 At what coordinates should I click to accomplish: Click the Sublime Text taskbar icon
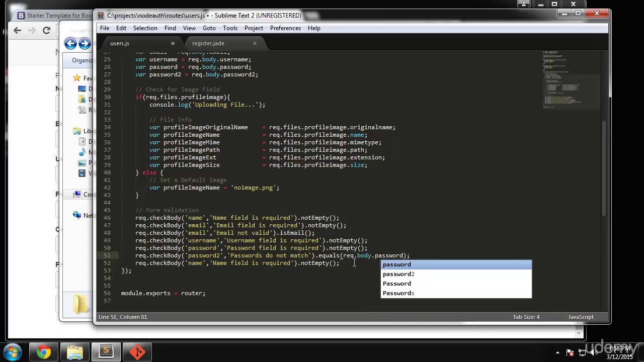point(106,352)
